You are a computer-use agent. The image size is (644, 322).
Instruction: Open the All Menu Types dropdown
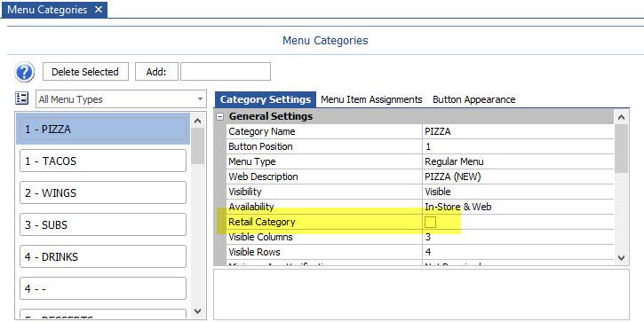[x=121, y=99]
